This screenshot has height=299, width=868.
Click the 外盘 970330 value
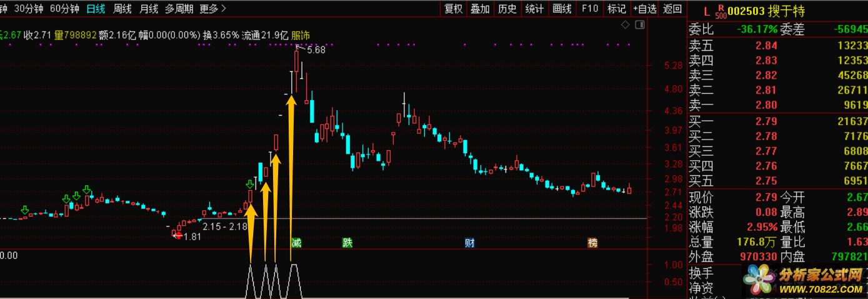[x=757, y=257]
